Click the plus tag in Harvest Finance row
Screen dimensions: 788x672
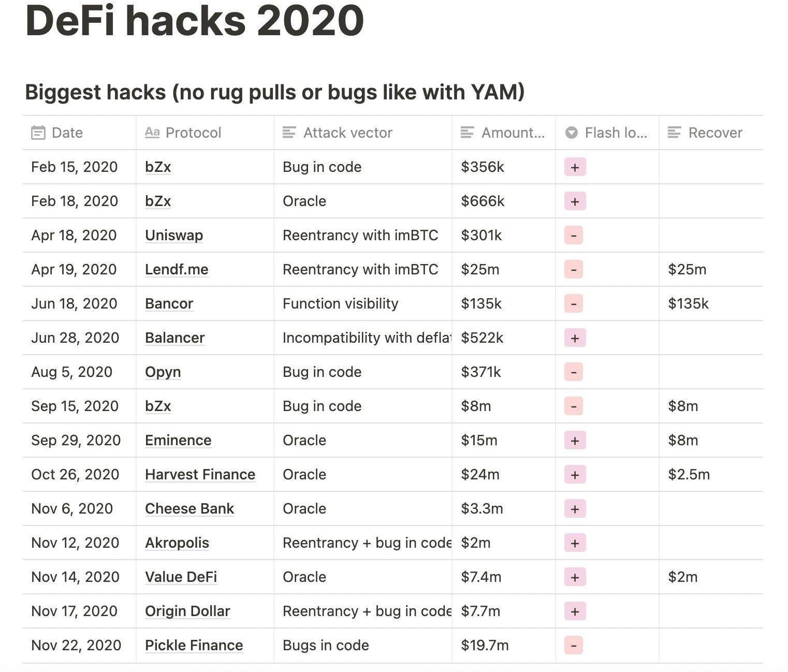[575, 475]
